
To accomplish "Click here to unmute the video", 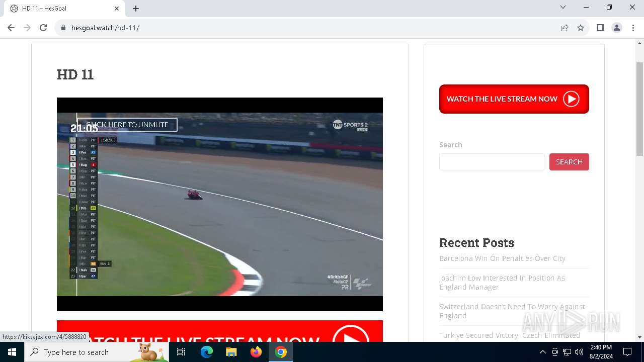I will coord(127,125).
